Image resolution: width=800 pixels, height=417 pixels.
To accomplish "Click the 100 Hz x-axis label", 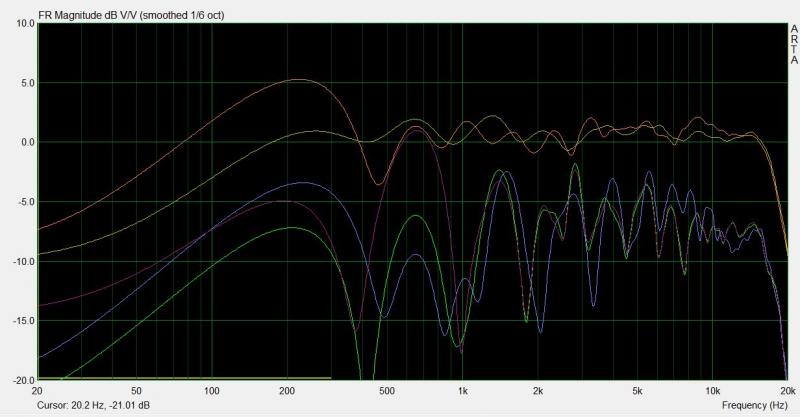I will tap(212, 391).
